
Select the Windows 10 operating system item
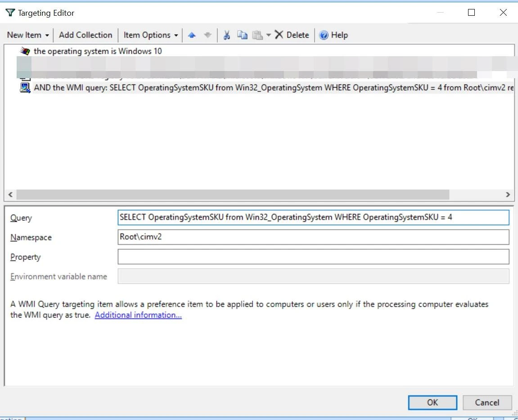coord(98,51)
